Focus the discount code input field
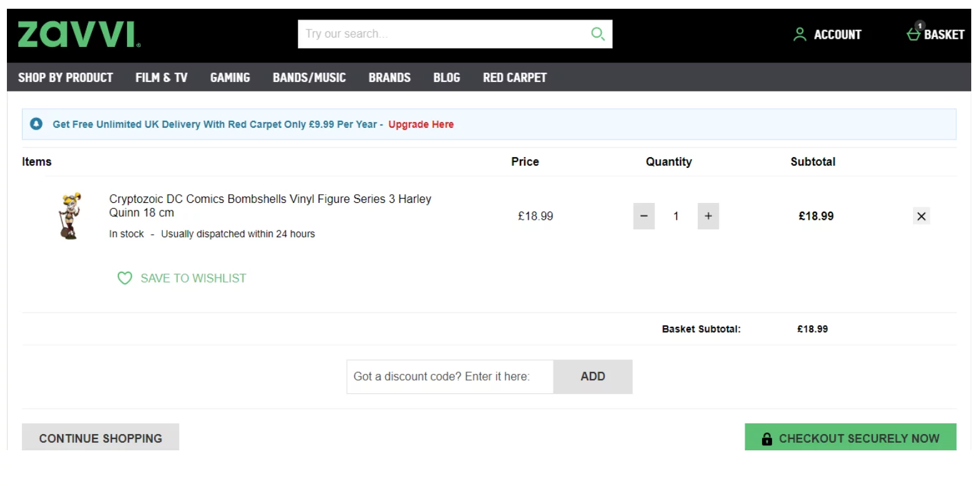The image size is (980, 486). click(450, 376)
